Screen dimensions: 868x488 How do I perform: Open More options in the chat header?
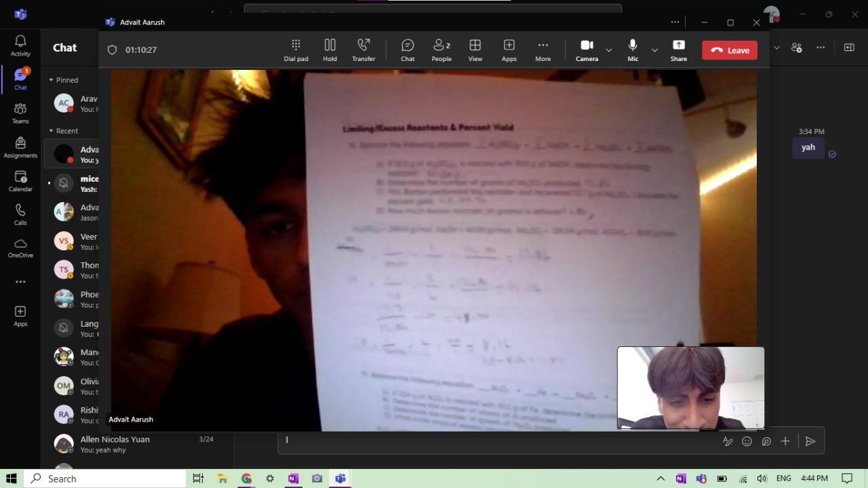(821, 47)
